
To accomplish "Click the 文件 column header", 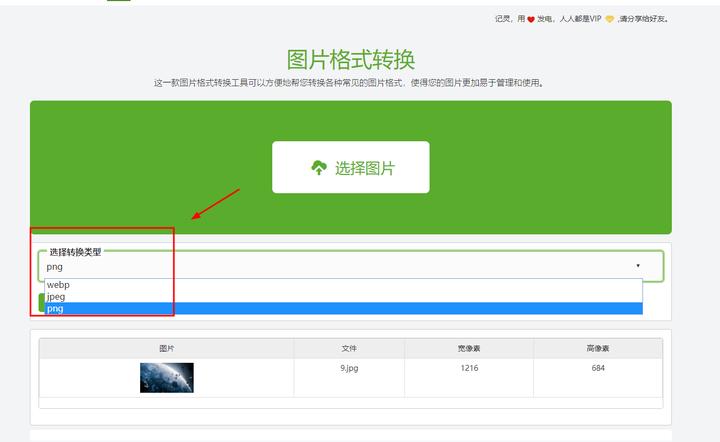I will pos(349,348).
